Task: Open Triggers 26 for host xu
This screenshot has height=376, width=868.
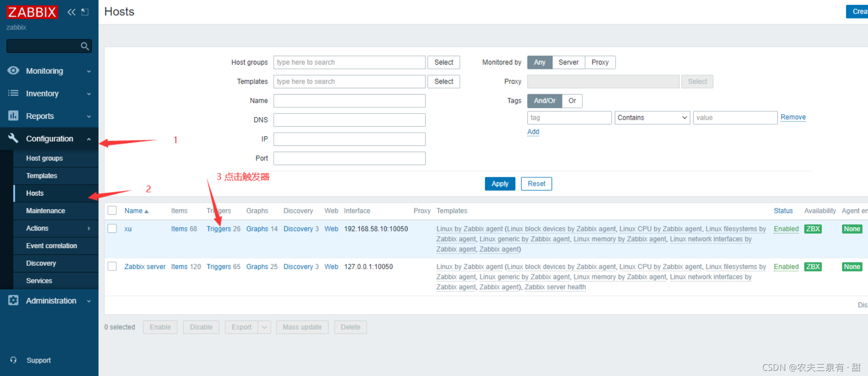Action: pos(219,229)
